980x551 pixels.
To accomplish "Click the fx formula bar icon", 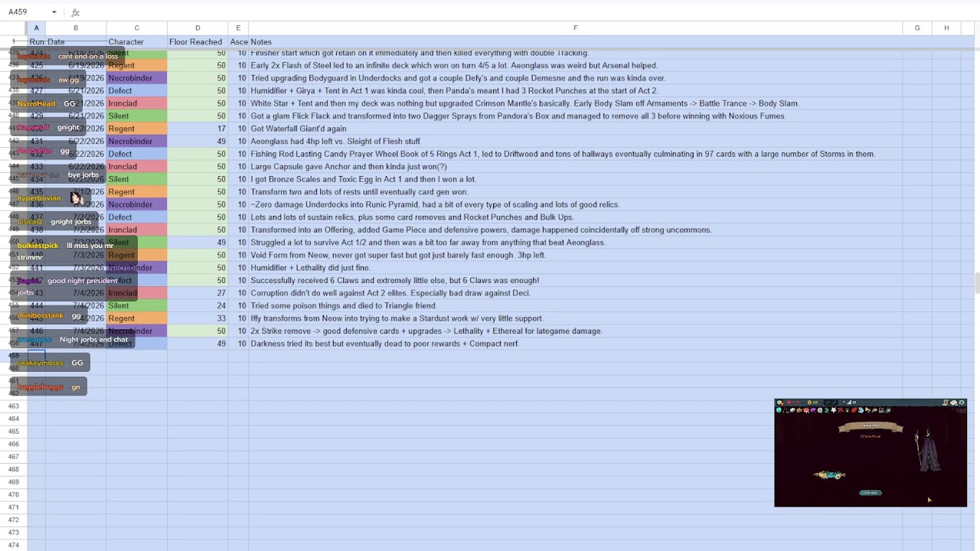I will click(75, 12).
